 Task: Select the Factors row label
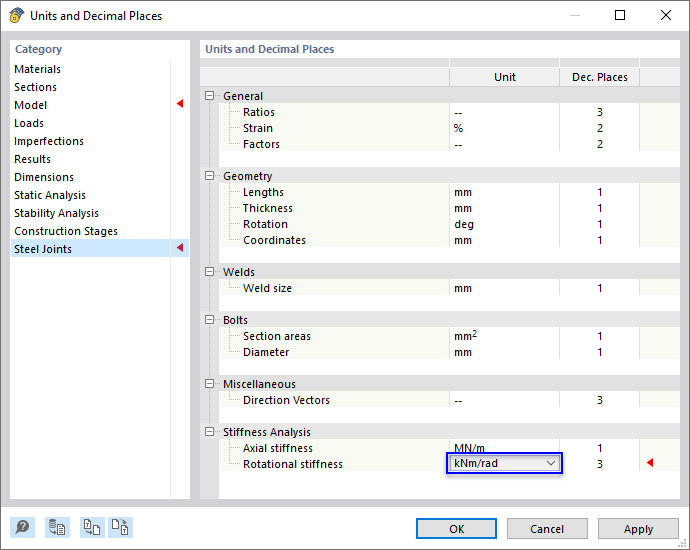tap(261, 144)
